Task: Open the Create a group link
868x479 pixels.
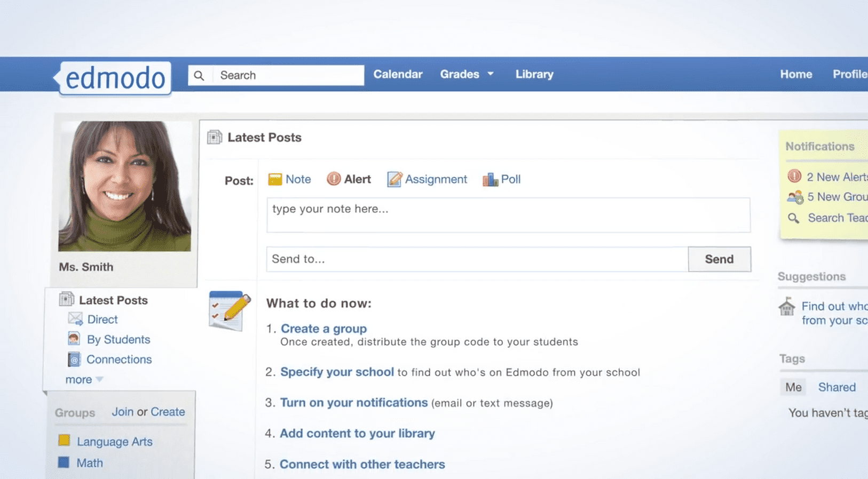Action: click(323, 329)
